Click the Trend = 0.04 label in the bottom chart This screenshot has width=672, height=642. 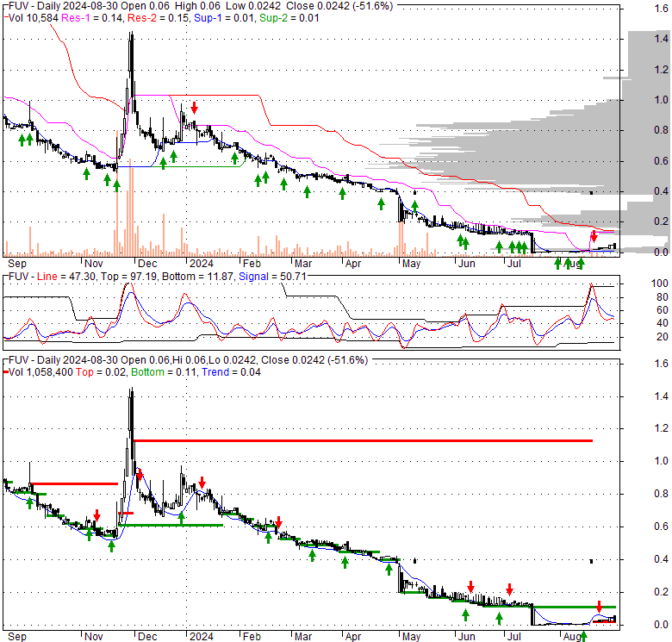231,372
